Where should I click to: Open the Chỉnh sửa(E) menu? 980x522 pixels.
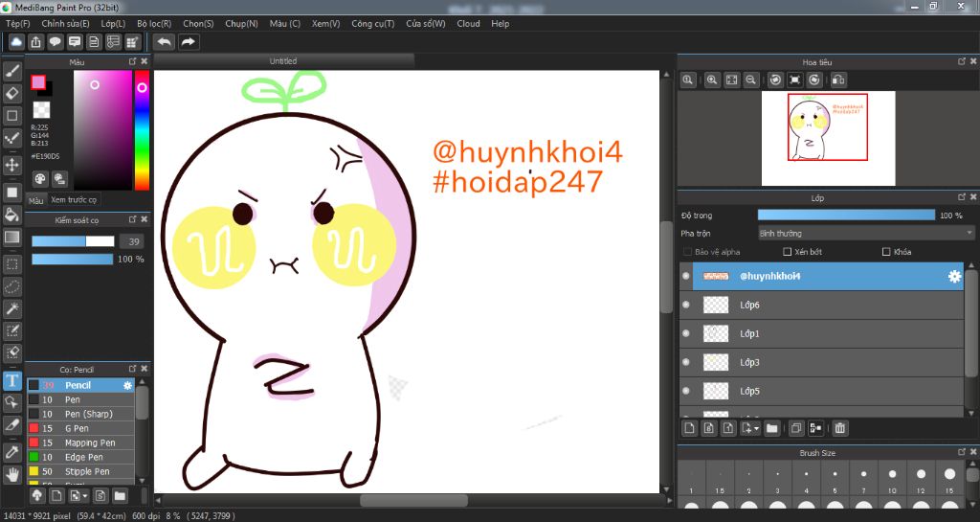point(65,24)
